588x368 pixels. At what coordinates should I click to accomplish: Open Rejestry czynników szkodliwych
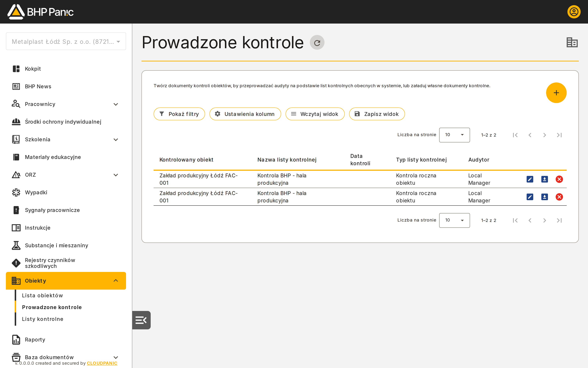(x=66, y=263)
